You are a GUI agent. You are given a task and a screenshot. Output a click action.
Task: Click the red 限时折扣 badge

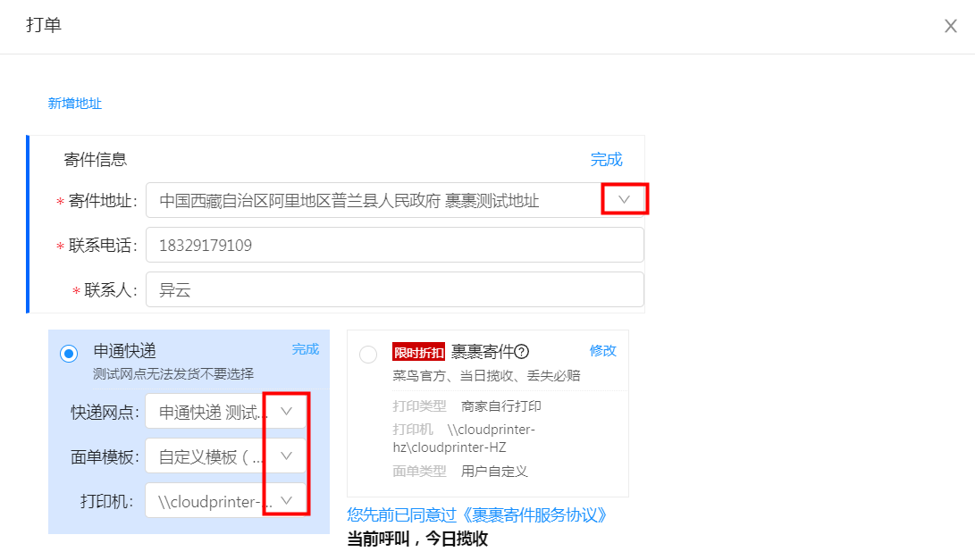(418, 351)
